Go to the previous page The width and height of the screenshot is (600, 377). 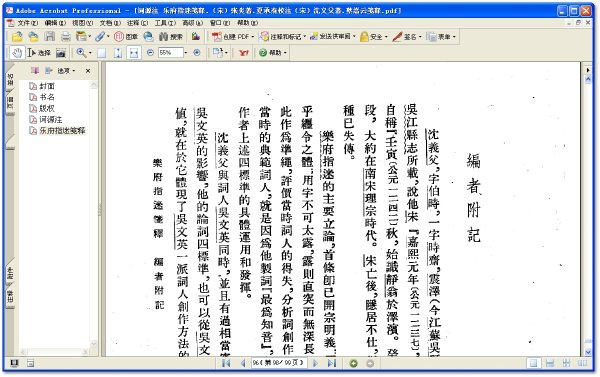243,363
